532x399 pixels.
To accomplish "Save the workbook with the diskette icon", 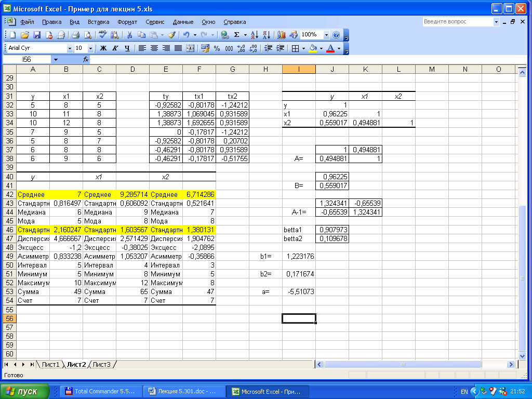I will tap(37, 35).
